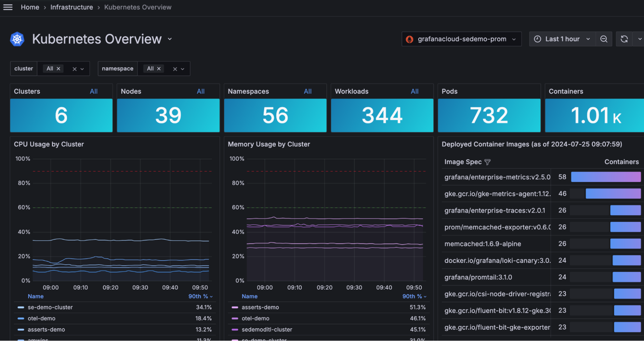Click the Pods stat showing 732

click(x=488, y=115)
